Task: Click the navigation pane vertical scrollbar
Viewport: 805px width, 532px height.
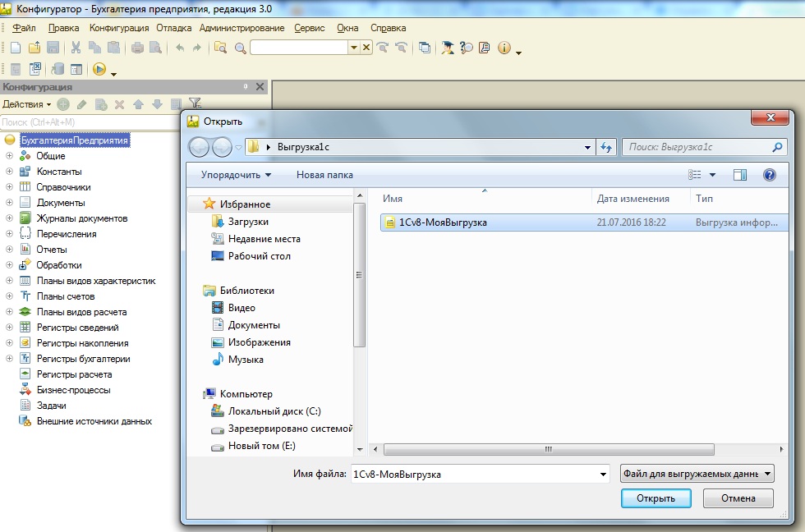Action: coord(360,275)
